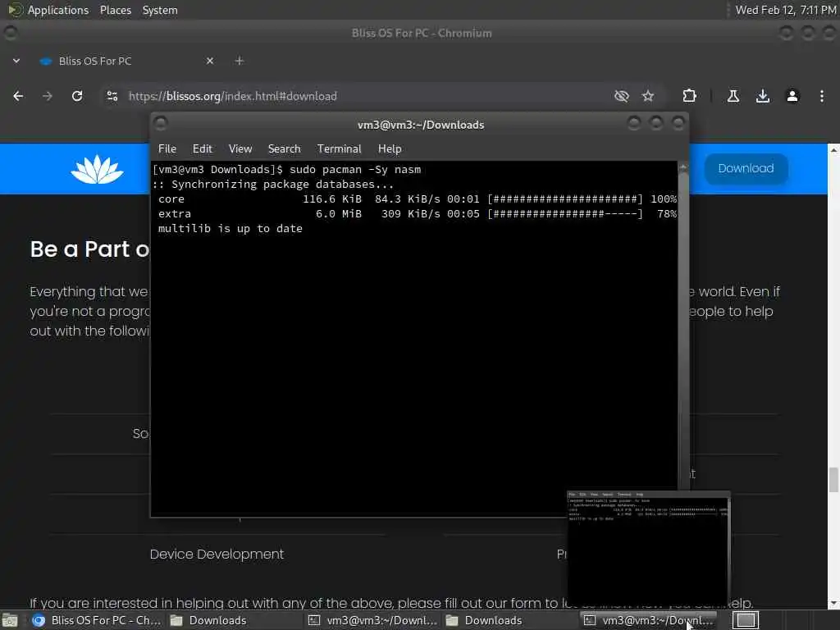
Task: Click the browser page vertical scrollbar thumb
Action: click(x=833, y=479)
